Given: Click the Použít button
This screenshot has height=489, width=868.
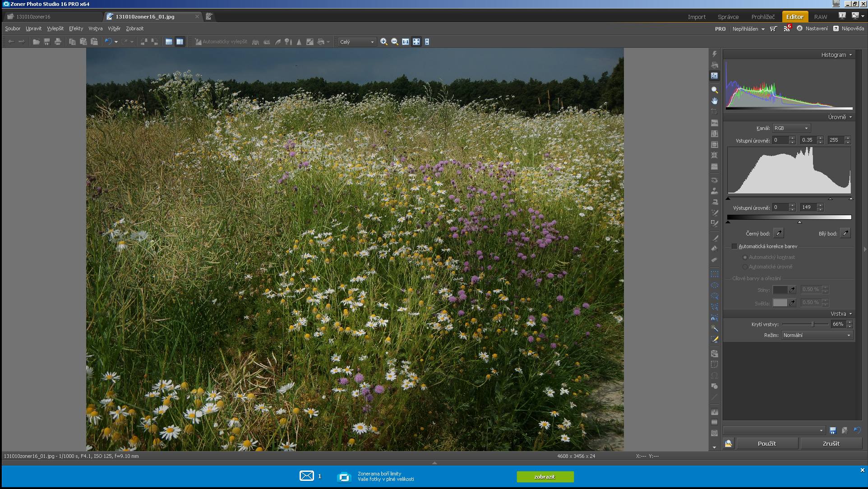Looking at the screenshot, I should tap(766, 443).
